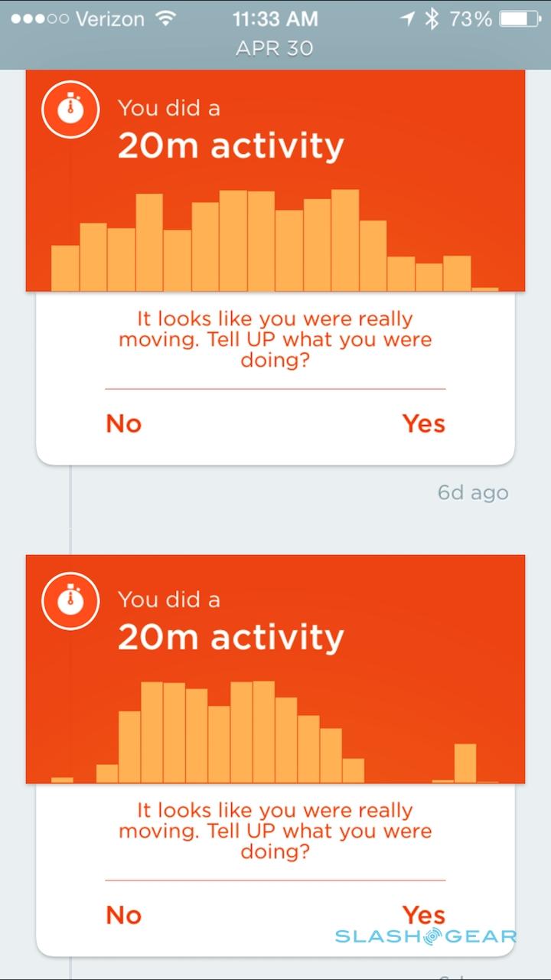Image resolution: width=551 pixels, height=980 pixels.
Task: Tap the stopwatch icon on the bottom activity card
Action: (70, 600)
